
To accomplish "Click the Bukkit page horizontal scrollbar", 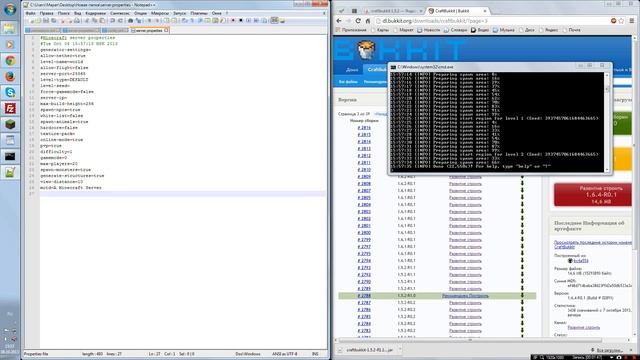I will (469, 340).
